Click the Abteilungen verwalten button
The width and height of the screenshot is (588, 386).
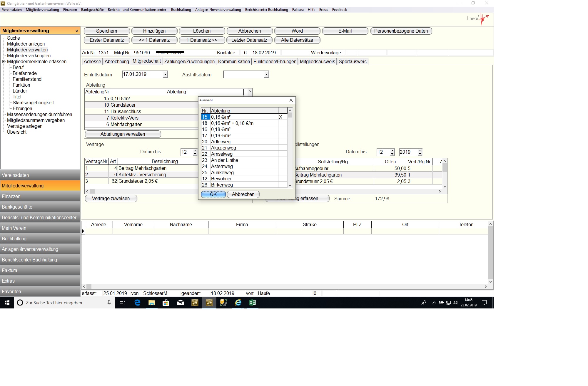(x=123, y=134)
